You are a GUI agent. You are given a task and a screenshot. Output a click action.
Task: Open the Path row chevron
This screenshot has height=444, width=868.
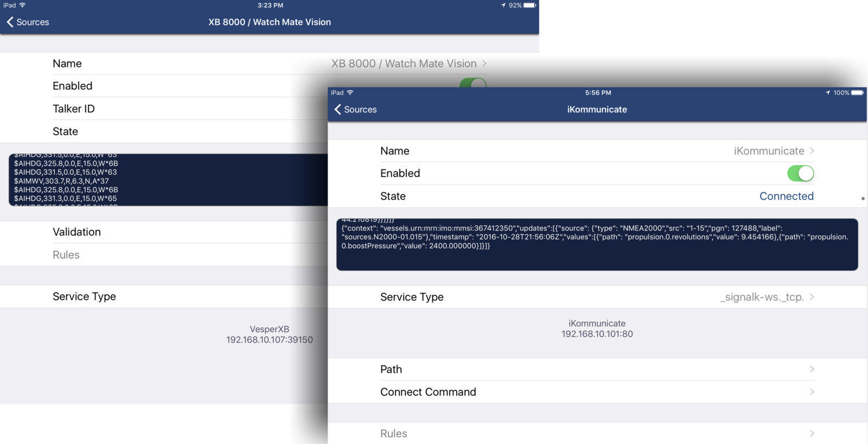(x=812, y=369)
